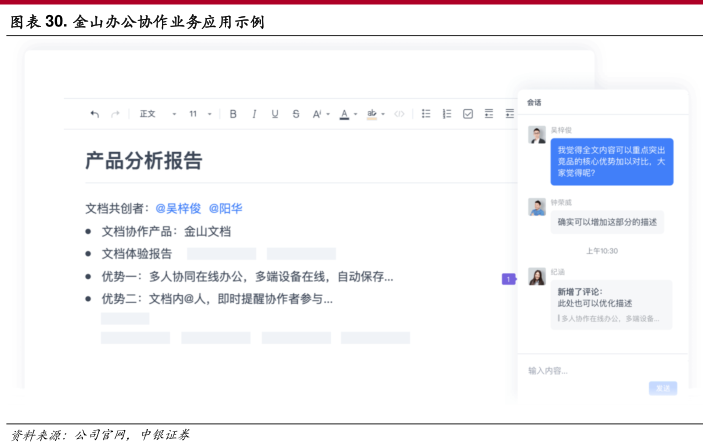Apply underline formatting
Viewport: 703px width, 445px height.
275,114
